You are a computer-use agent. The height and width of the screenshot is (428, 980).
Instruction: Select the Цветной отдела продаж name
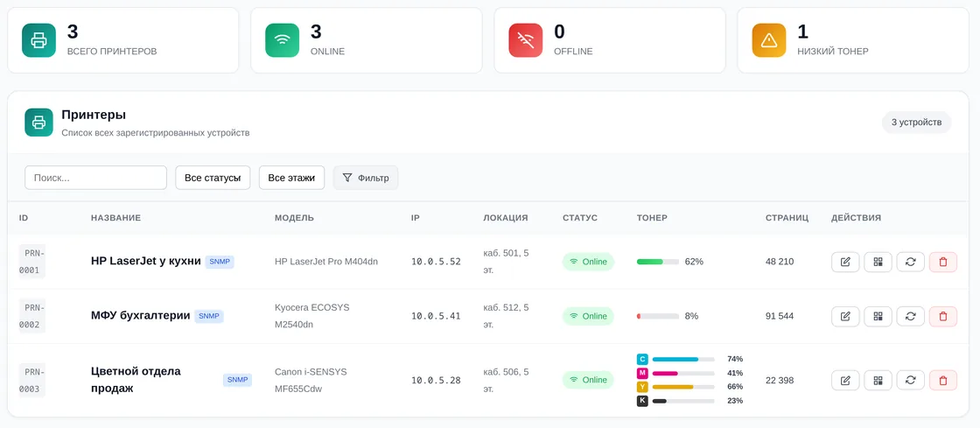pos(136,380)
